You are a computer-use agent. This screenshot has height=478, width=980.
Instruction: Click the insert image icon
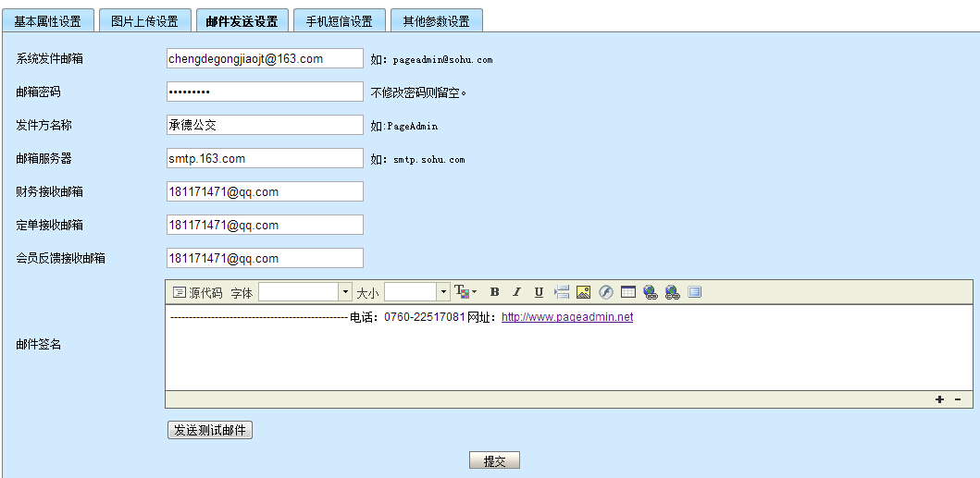pyautogui.click(x=583, y=292)
